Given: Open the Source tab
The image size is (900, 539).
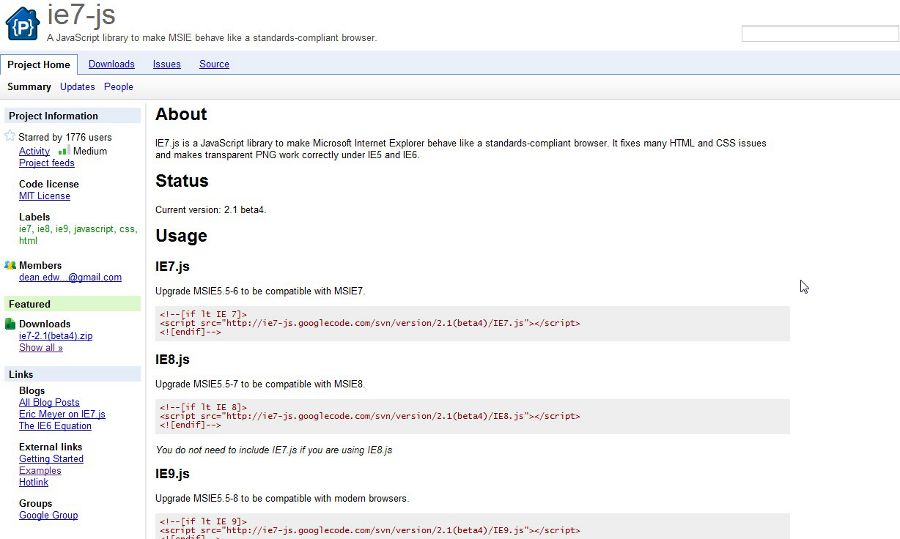Looking at the screenshot, I should (214, 64).
